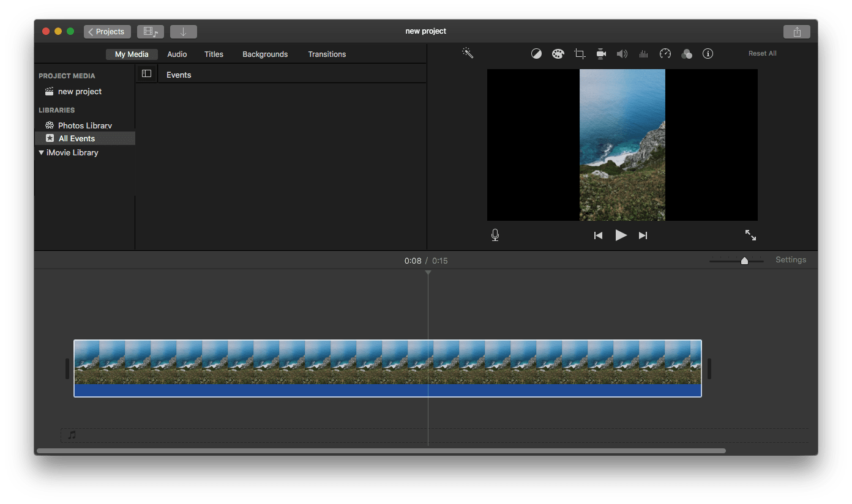Switch to the Audio tab
The image size is (852, 504).
pos(177,54)
